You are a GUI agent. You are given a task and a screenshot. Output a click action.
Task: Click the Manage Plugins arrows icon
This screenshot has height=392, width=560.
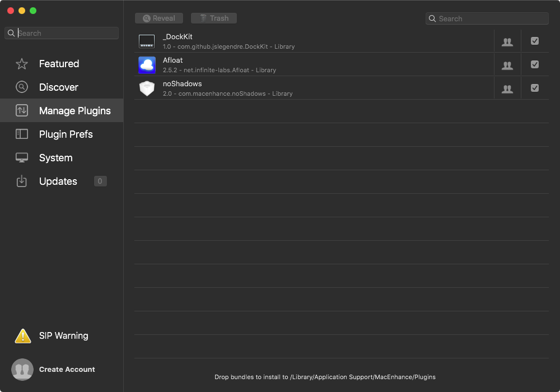22,111
